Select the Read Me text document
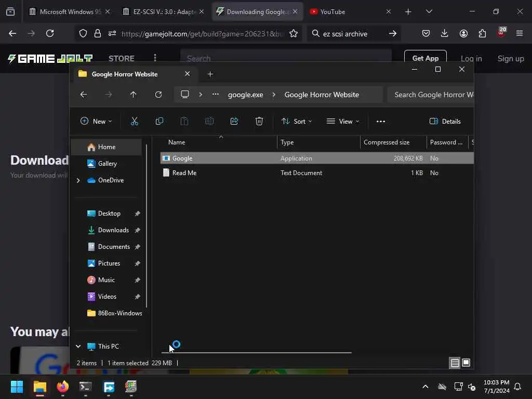532x399 pixels. pyautogui.click(x=317, y=172)
